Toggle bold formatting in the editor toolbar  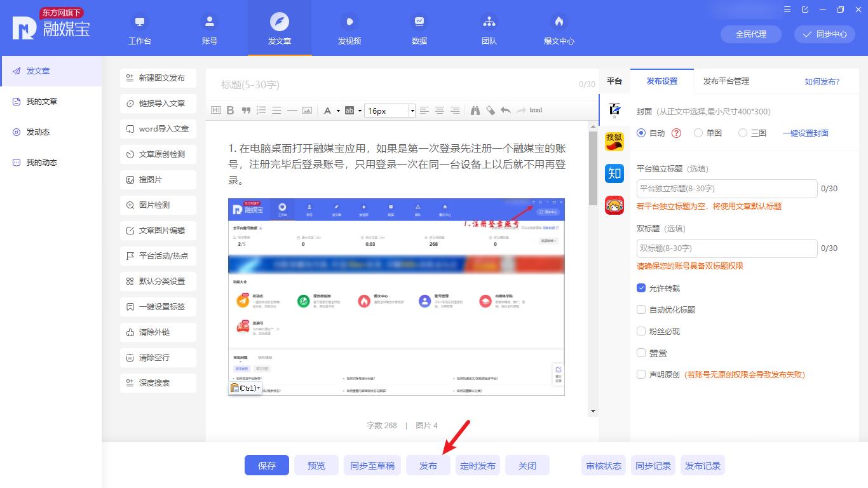pyautogui.click(x=231, y=110)
